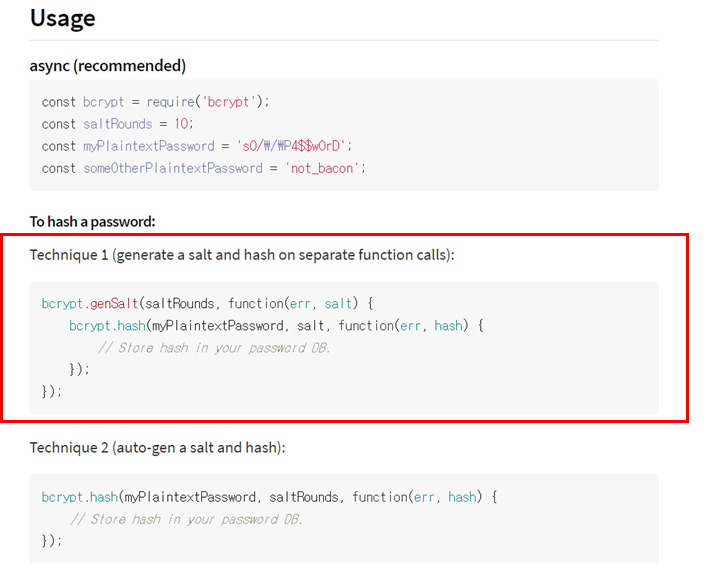
Task: Click Technique 2 description text
Action: pos(157,447)
